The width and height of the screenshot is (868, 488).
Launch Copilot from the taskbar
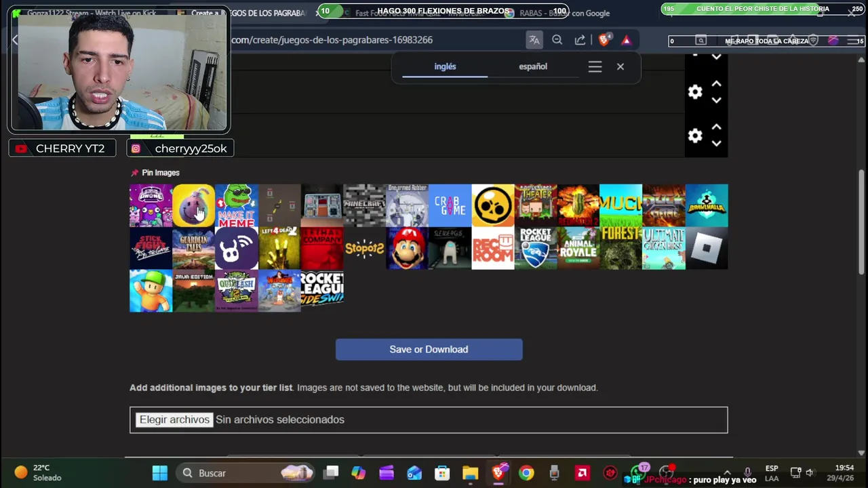(359, 473)
